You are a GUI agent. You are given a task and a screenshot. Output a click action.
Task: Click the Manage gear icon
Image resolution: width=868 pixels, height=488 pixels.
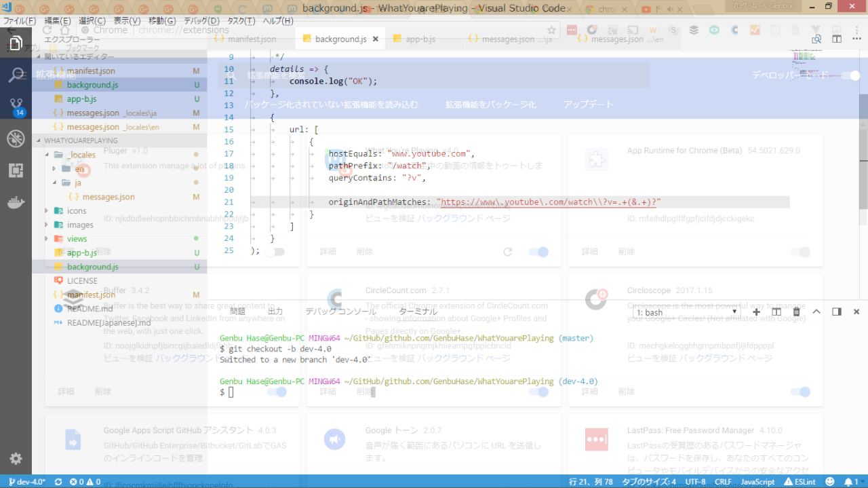16,459
